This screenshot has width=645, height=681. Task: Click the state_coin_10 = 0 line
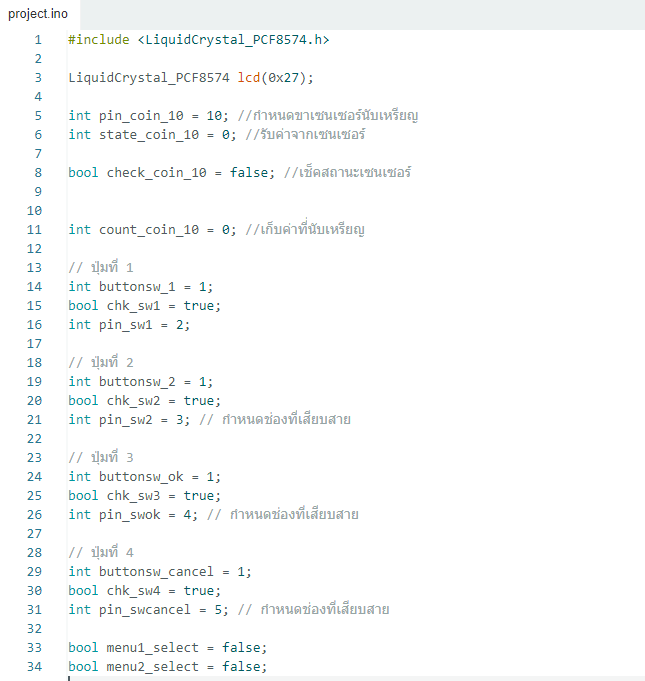(x=216, y=135)
